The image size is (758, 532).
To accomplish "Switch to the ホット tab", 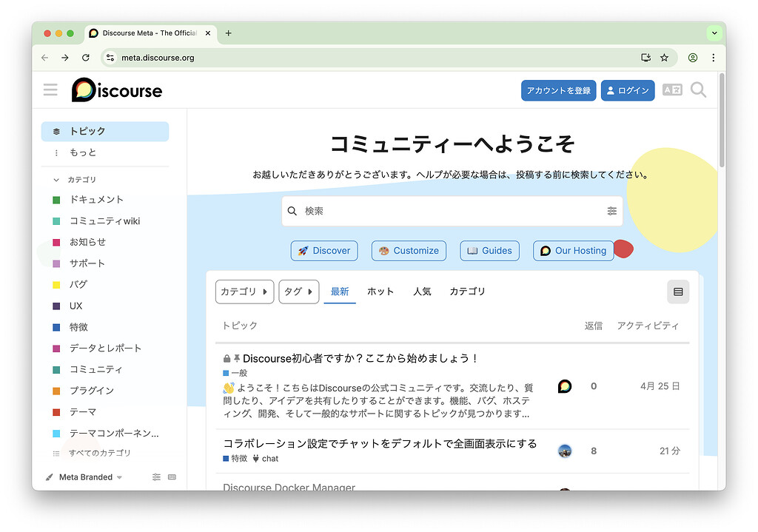I will (x=380, y=292).
